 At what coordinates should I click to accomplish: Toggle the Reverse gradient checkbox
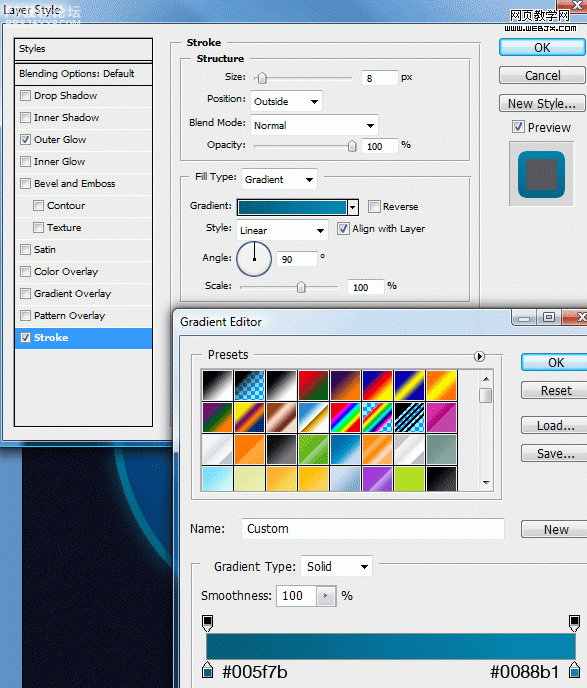[x=374, y=206]
